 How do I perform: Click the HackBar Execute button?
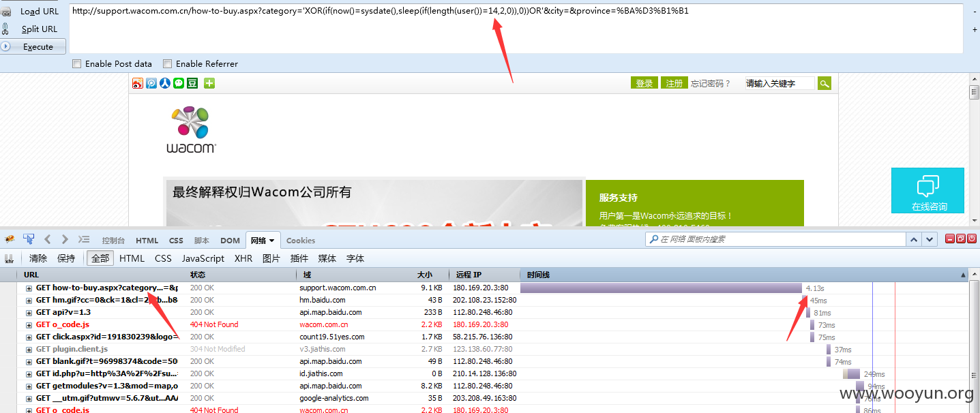(x=33, y=46)
